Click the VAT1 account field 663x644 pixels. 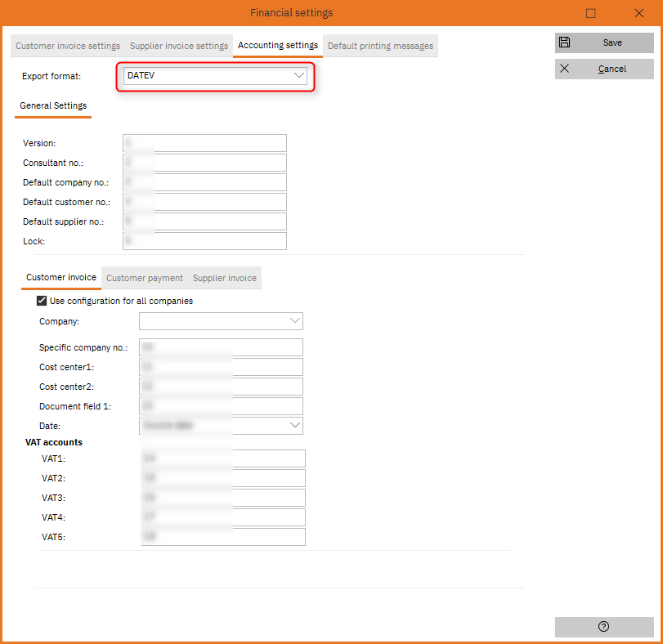tap(223, 458)
